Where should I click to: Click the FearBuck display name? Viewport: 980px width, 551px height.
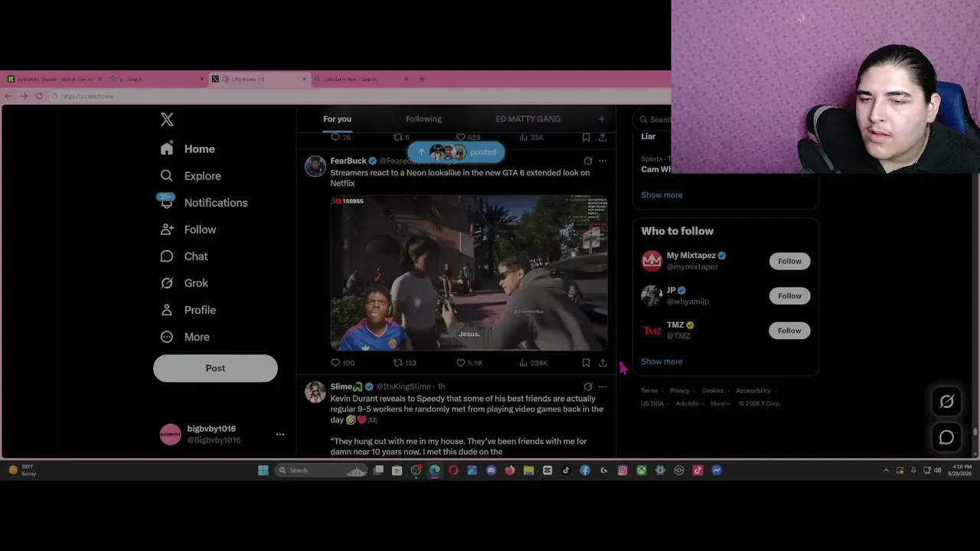pos(348,161)
